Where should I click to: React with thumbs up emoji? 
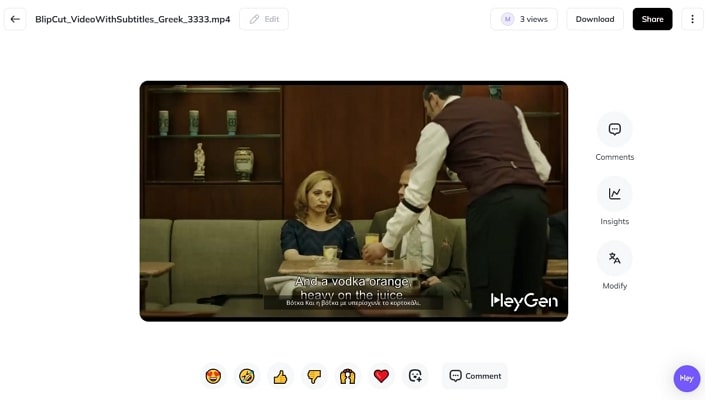pyautogui.click(x=280, y=376)
